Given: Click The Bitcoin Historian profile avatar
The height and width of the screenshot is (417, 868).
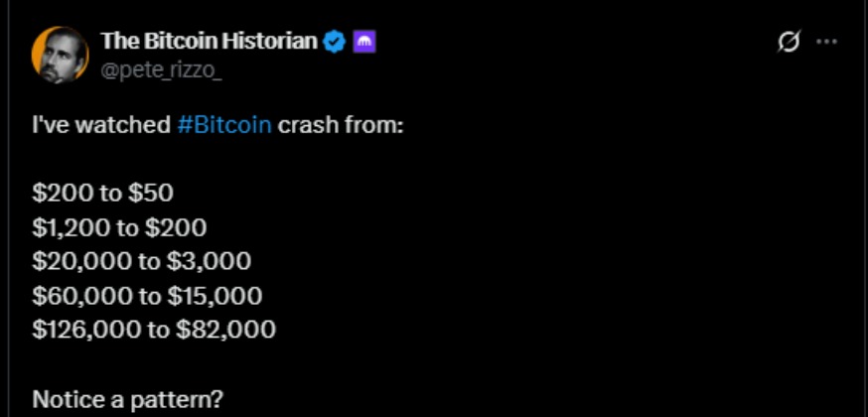Looking at the screenshot, I should pyautogui.click(x=62, y=55).
